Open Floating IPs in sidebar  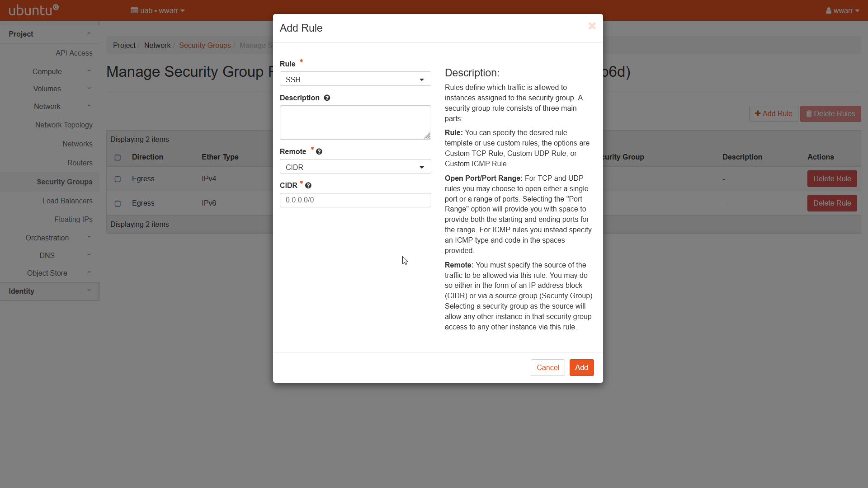73,219
